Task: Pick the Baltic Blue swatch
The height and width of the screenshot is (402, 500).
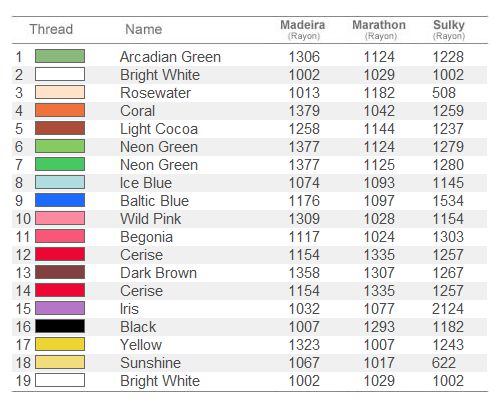Action: pyautogui.click(x=60, y=200)
